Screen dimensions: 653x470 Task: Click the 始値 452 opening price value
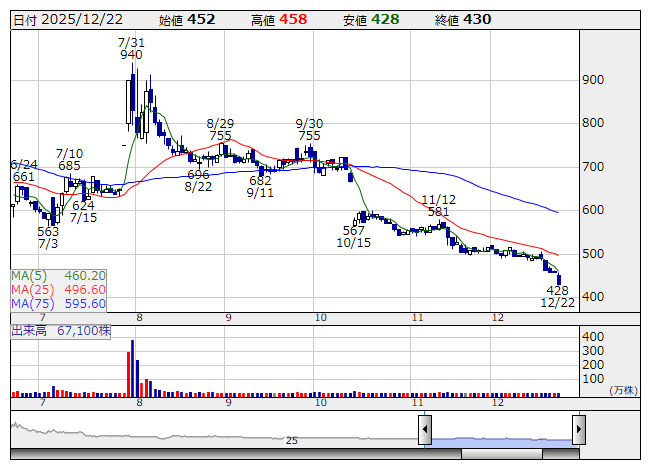(198, 19)
